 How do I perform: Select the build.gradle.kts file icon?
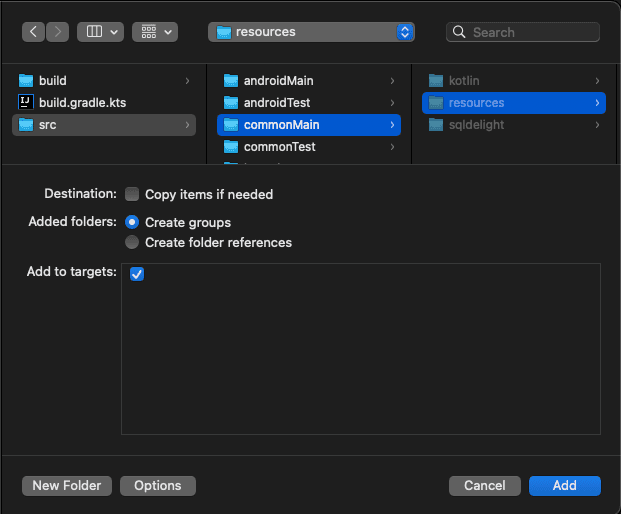pos(26,103)
